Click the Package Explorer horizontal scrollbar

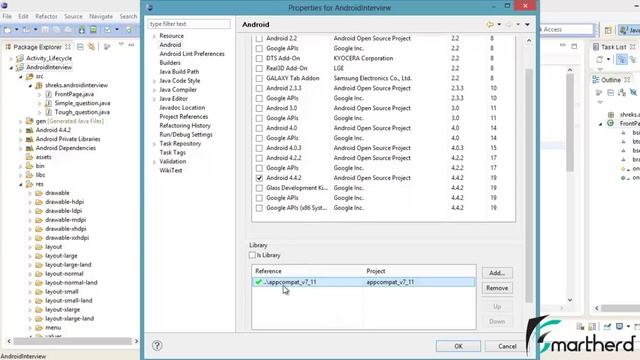click(73, 341)
